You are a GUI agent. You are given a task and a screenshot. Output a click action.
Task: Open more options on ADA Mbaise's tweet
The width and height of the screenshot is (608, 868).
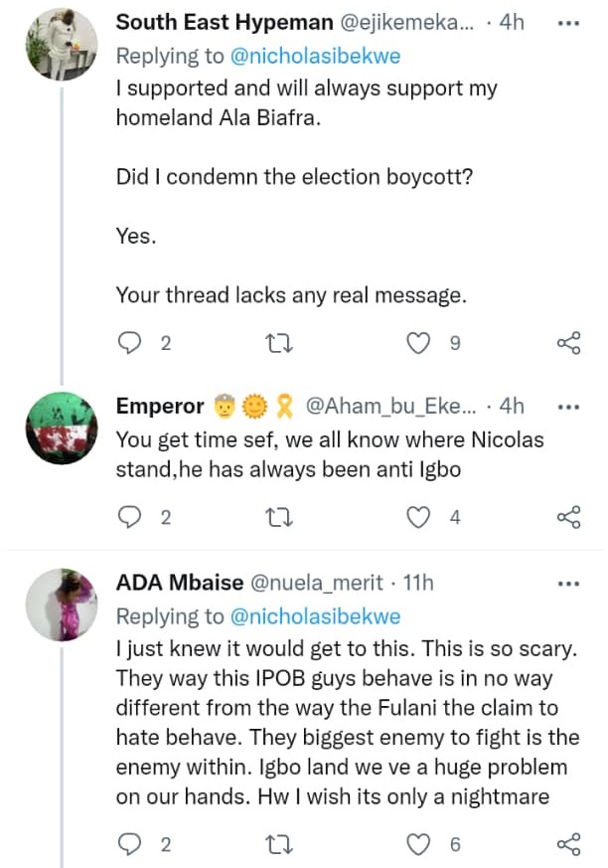568,583
